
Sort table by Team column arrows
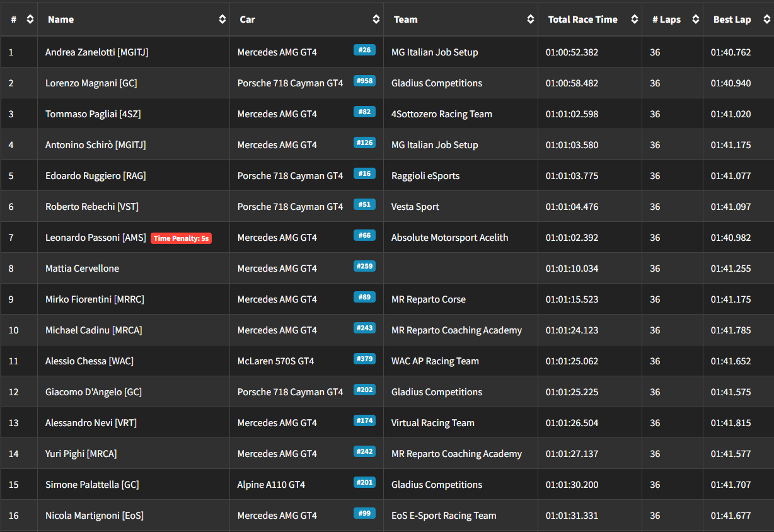click(530, 20)
